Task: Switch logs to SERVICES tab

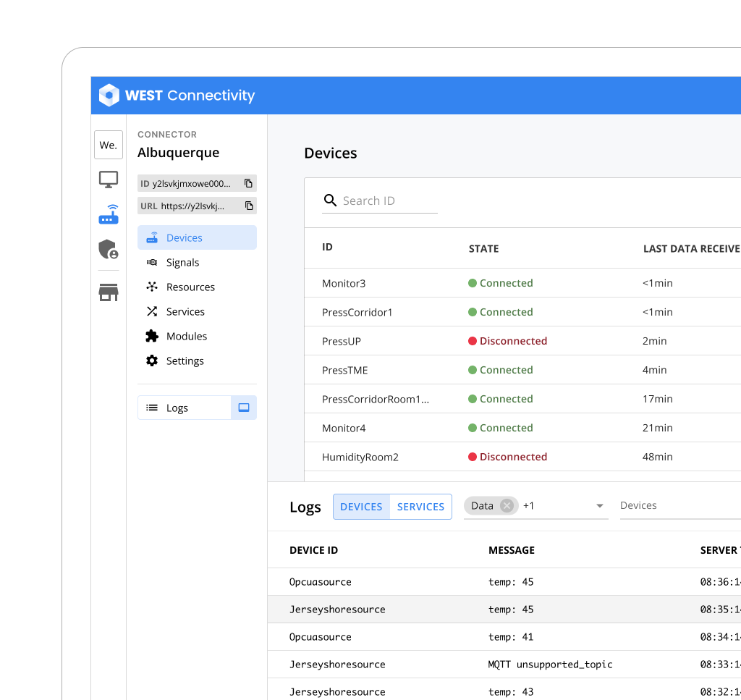Action: 420,507
